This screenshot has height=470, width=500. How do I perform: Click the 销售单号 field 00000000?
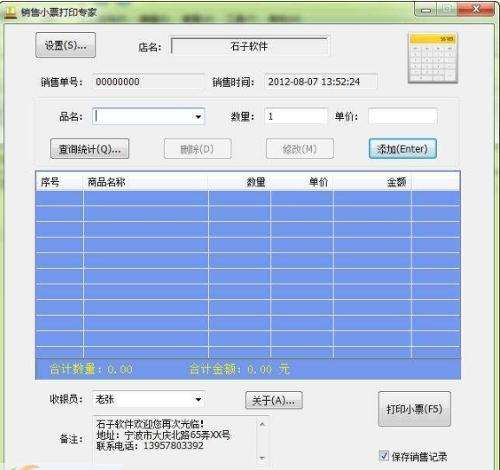[147, 82]
